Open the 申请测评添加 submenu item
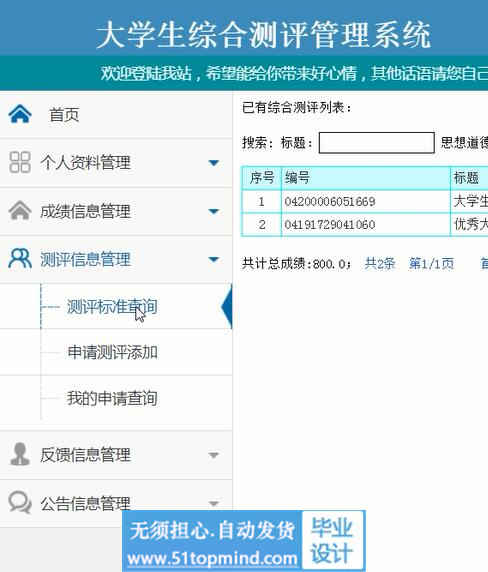488x572 pixels. point(112,352)
